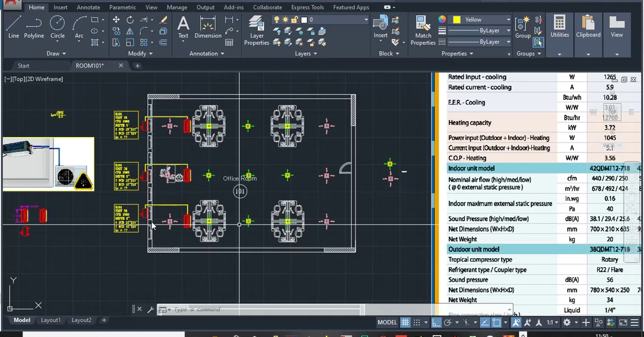Screen dimensions: 644x337
Task: Click the Scale tool icon
Action: click(130, 42)
